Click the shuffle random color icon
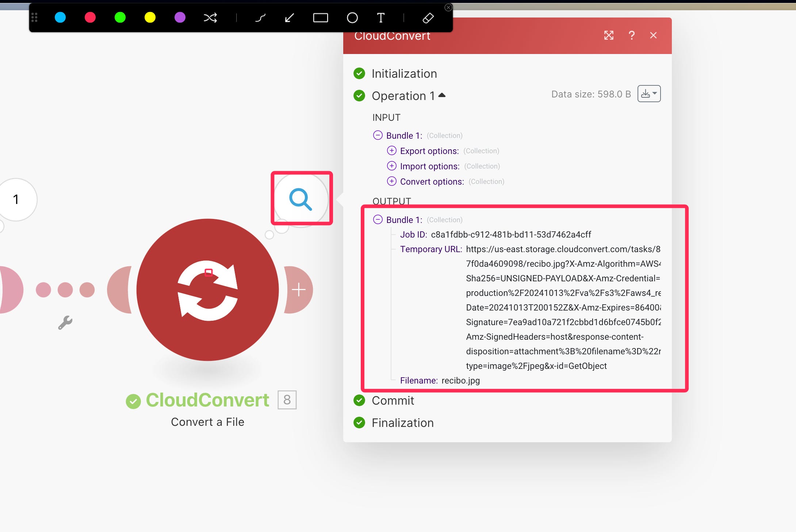The image size is (796, 532). tap(210, 18)
